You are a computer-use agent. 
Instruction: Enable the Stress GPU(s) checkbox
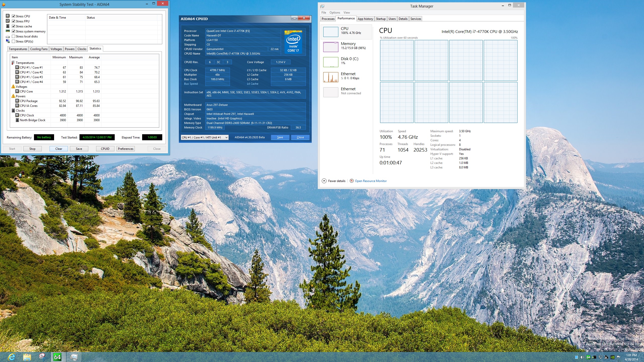click(x=14, y=41)
